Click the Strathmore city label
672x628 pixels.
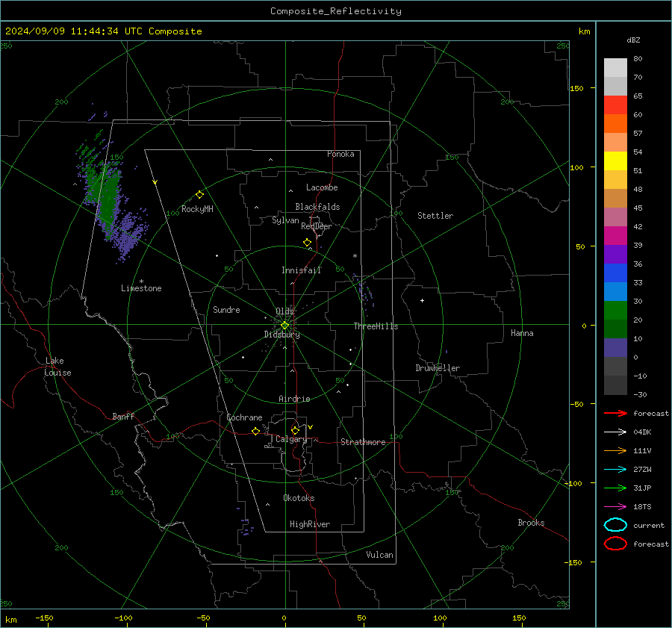point(363,442)
